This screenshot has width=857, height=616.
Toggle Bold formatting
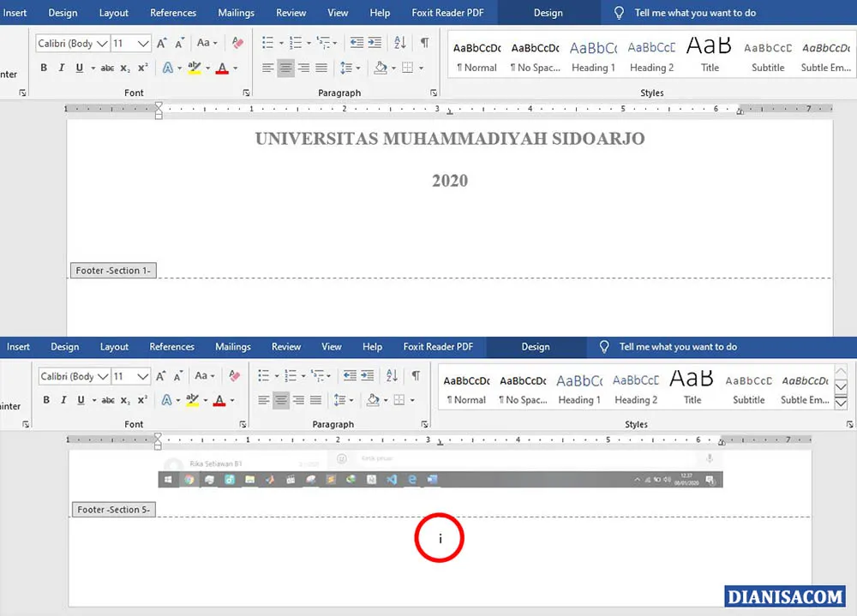[x=44, y=67]
